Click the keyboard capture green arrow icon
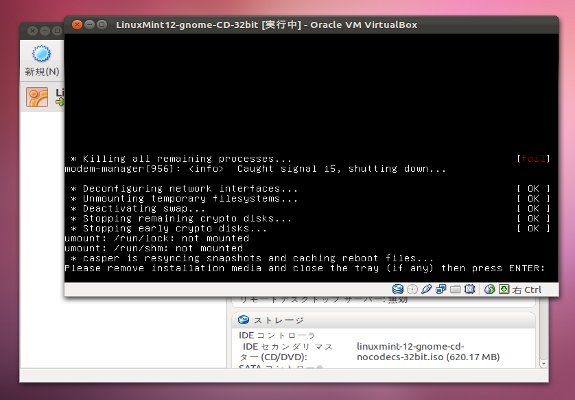 504,289
